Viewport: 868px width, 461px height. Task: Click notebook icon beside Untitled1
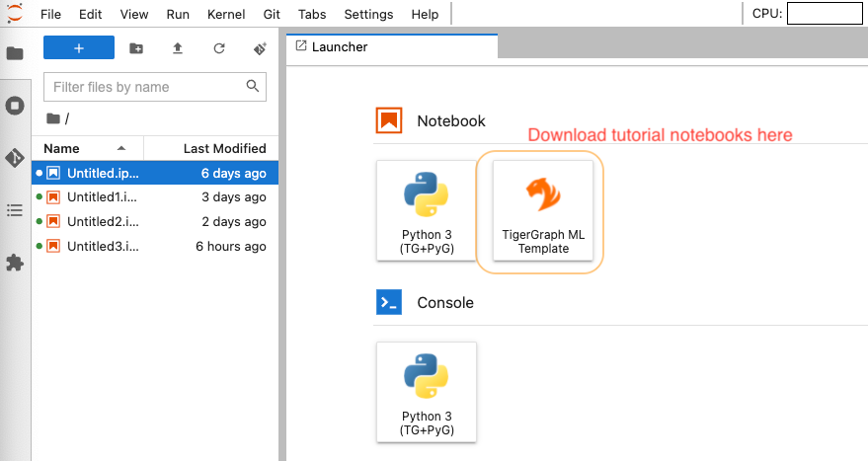point(53,197)
